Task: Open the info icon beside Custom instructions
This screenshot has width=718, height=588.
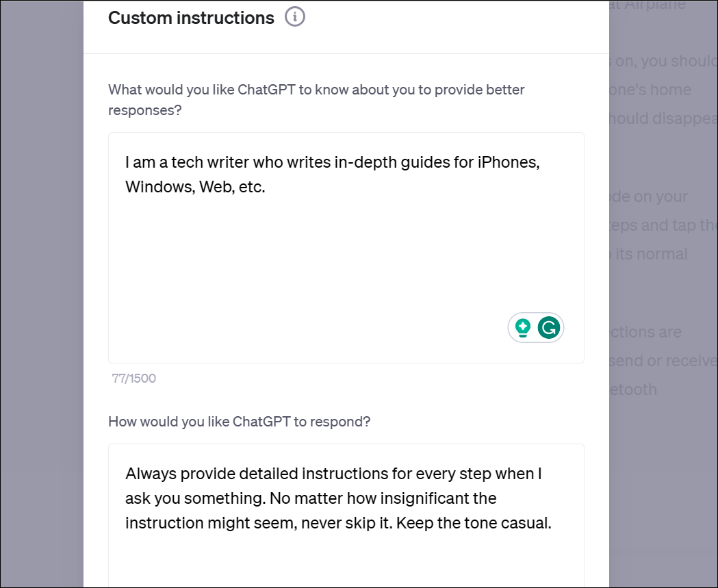Action: (x=295, y=17)
